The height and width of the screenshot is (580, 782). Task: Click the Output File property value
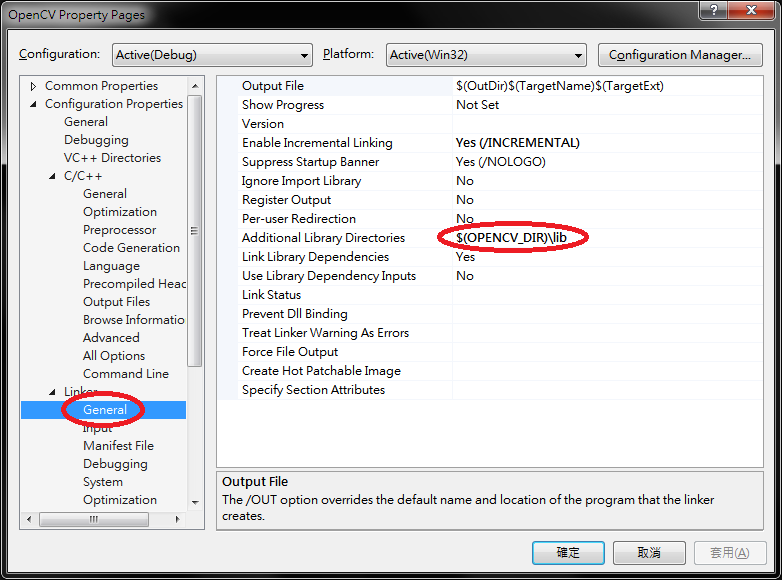tap(607, 86)
